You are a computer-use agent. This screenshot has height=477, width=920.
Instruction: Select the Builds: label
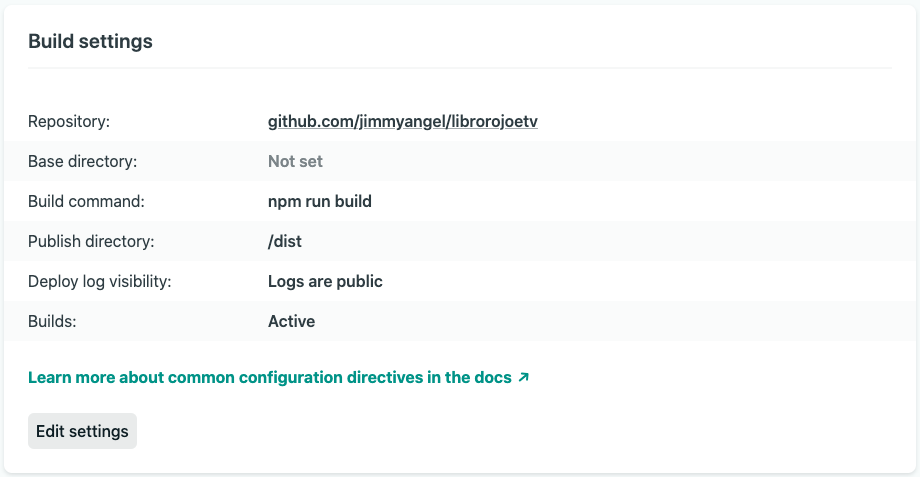[52, 321]
